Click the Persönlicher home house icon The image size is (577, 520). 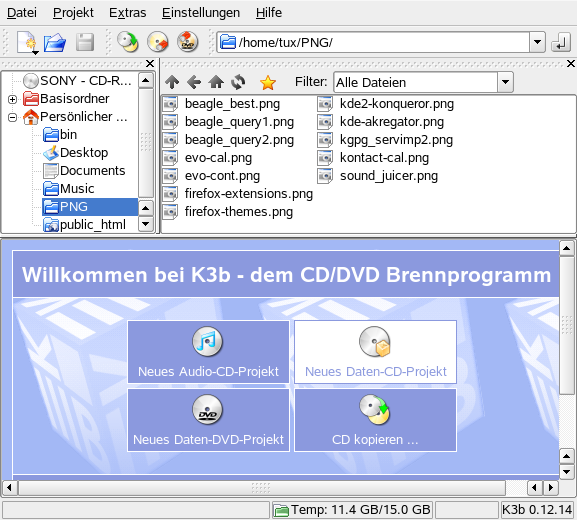point(31,117)
